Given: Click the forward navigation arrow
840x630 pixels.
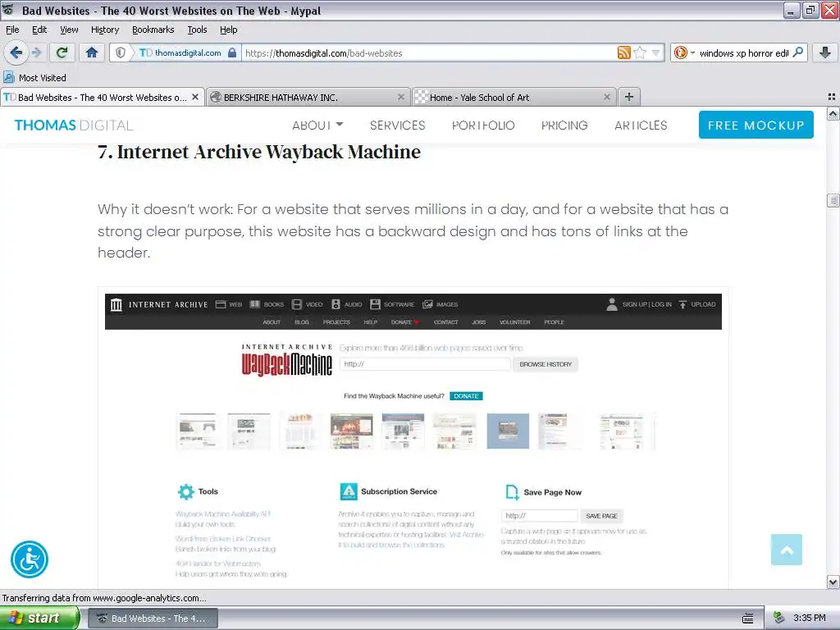Looking at the screenshot, I should 36,52.
